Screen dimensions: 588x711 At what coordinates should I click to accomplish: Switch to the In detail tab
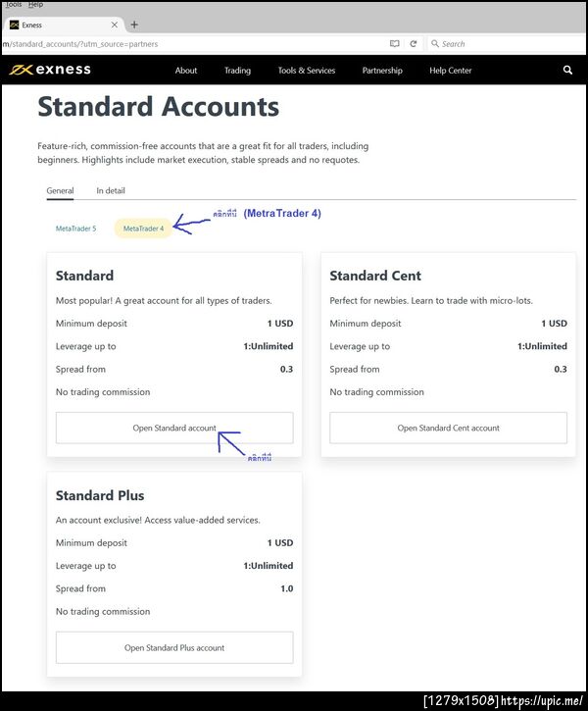[111, 191]
